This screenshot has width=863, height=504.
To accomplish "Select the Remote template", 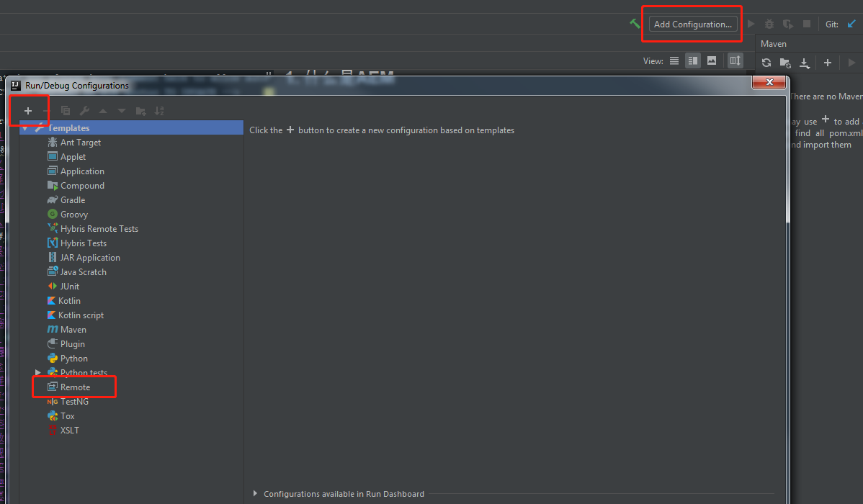I will pos(75,387).
